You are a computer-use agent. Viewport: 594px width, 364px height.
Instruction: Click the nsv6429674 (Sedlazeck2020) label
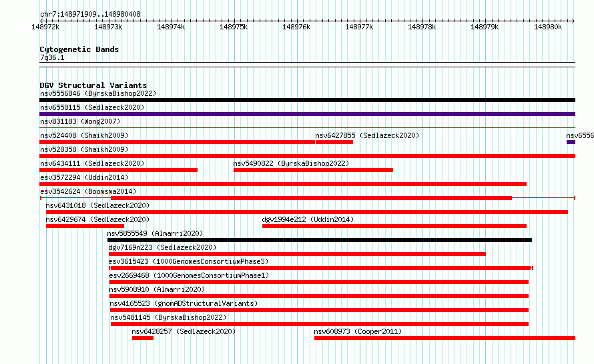click(97, 219)
